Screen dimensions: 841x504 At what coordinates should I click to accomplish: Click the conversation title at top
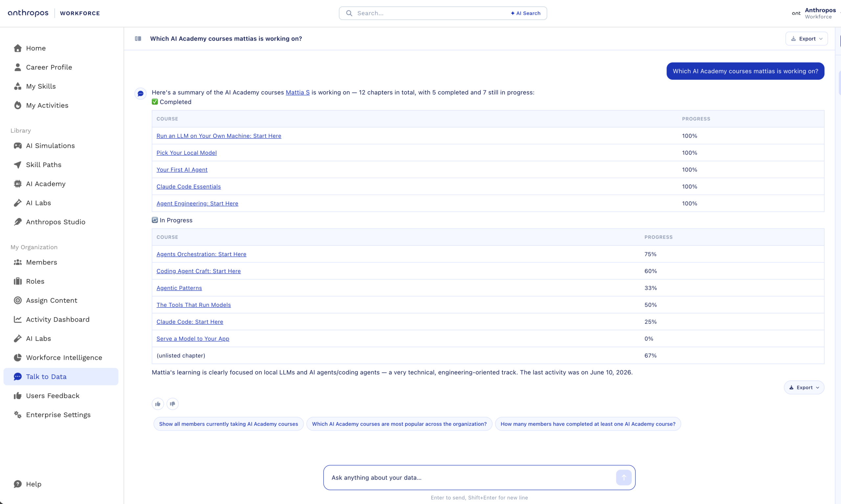click(226, 39)
